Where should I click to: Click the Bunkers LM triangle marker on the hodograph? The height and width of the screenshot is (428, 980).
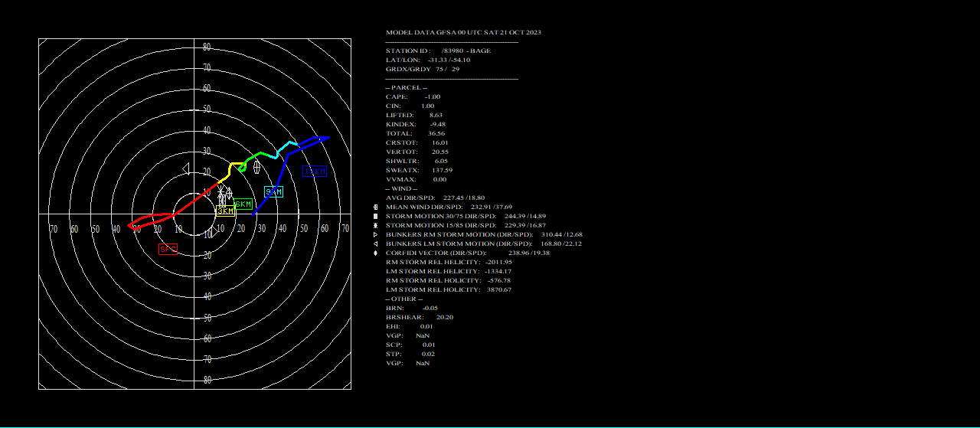(186, 168)
